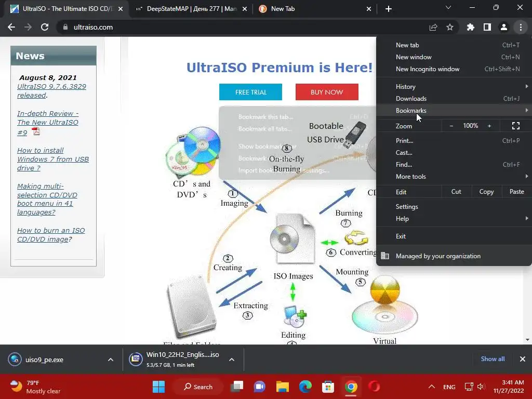Bookmark the page with the star icon
The height and width of the screenshot is (399, 532).
coord(450,27)
